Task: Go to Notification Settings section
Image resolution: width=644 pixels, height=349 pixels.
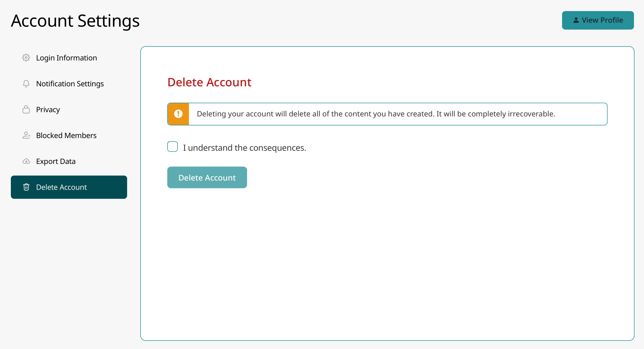Action: tap(70, 84)
